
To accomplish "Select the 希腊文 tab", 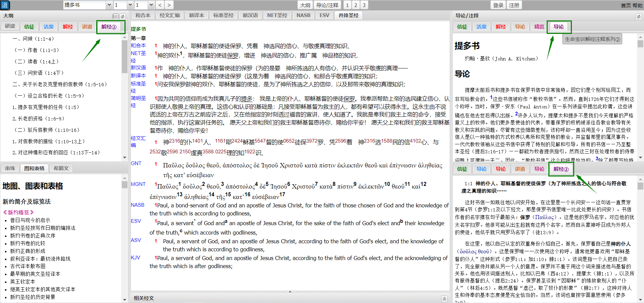I will (61, 168).
